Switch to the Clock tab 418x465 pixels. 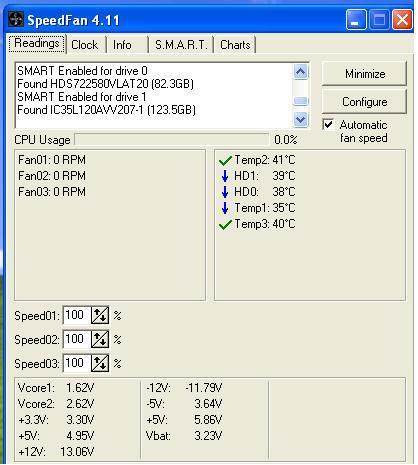pos(85,45)
